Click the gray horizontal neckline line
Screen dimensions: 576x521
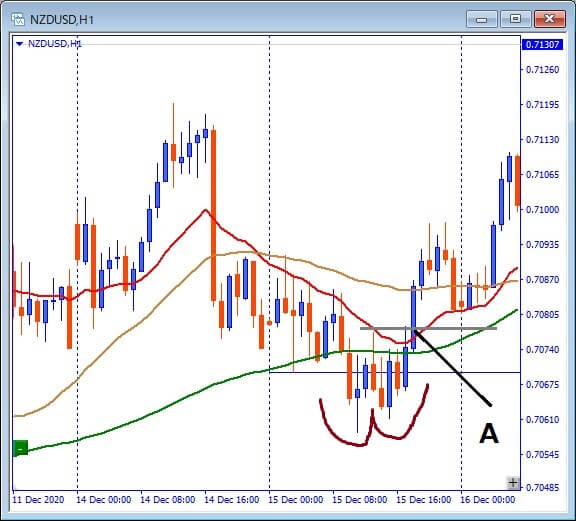[428, 328]
